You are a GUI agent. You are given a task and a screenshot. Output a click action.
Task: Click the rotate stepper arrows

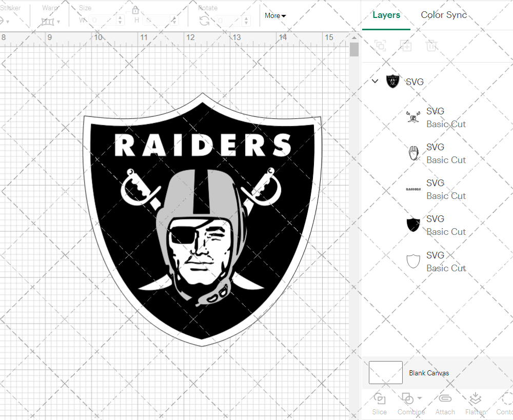pos(247,21)
